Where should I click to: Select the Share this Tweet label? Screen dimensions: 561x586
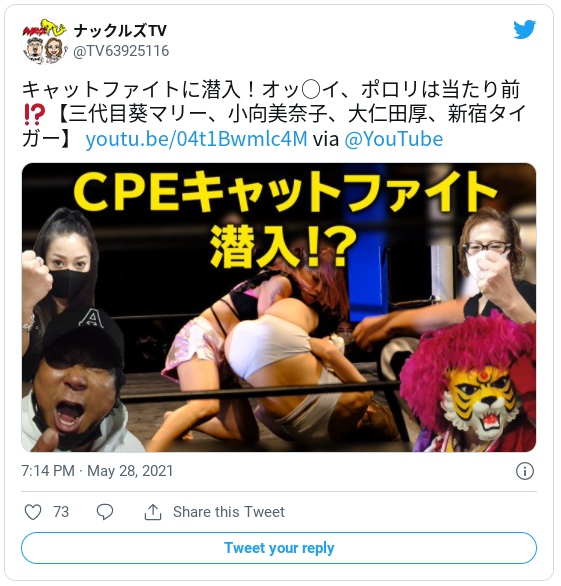point(229,512)
